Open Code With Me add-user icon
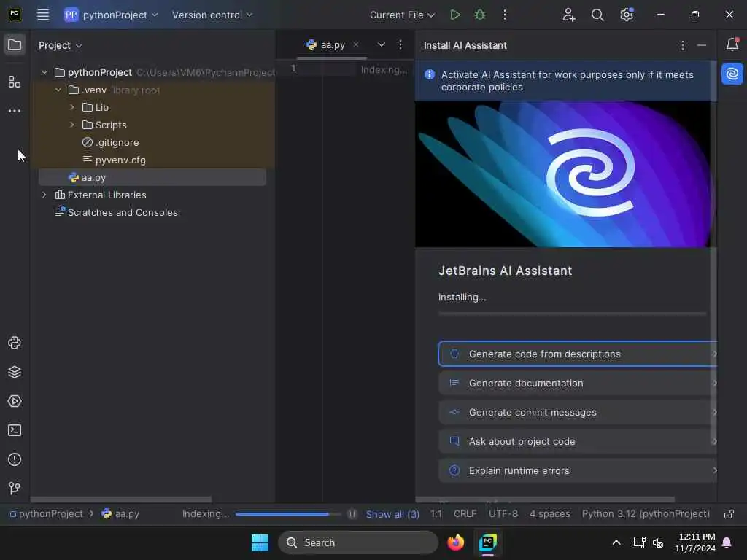Image resolution: width=747 pixels, height=560 pixels. 568,15
